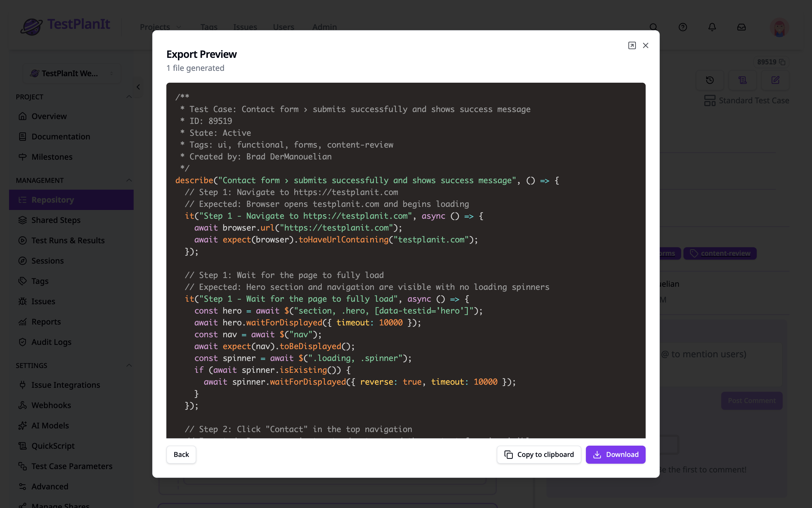Viewport: 812px width, 508px height.
Task: Click the "* State: Active" comment line
Action: coord(215,133)
